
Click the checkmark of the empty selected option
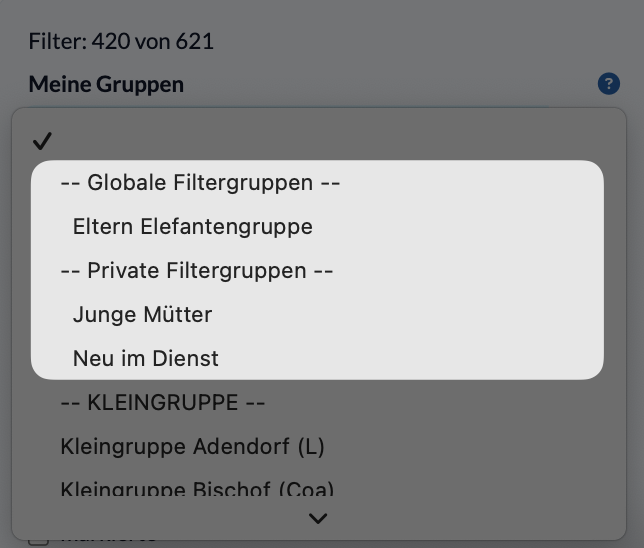[x=42, y=141]
